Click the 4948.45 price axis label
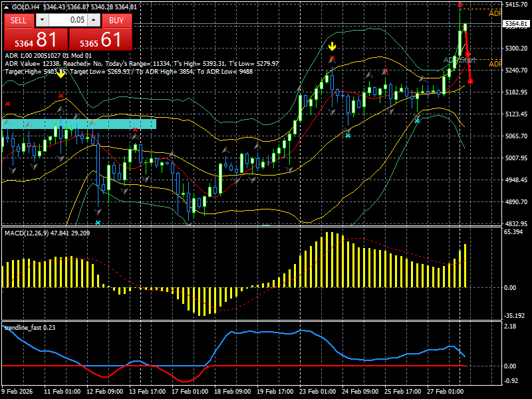 coord(516,180)
